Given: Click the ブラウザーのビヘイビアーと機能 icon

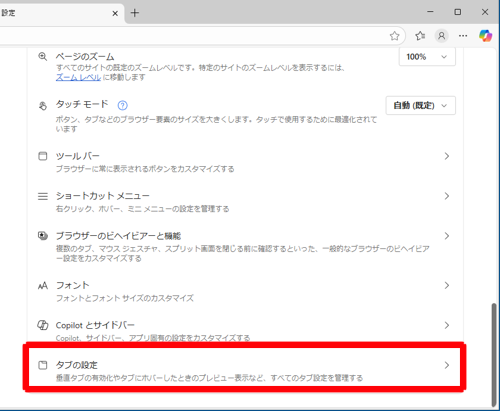Looking at the screenshot, I should click(x=43, y=236).
